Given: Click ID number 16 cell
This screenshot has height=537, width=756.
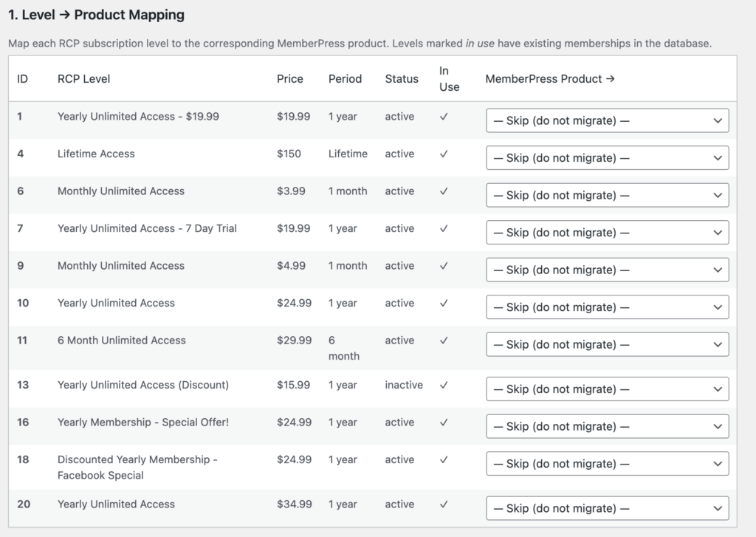Looking at the screenshot, I should click(23, 423).
